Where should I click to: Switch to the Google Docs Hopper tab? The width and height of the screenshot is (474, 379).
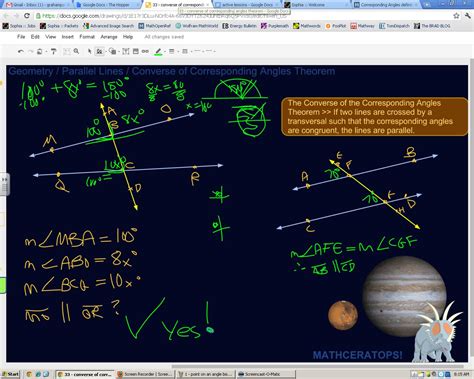(x=107, y=5)
